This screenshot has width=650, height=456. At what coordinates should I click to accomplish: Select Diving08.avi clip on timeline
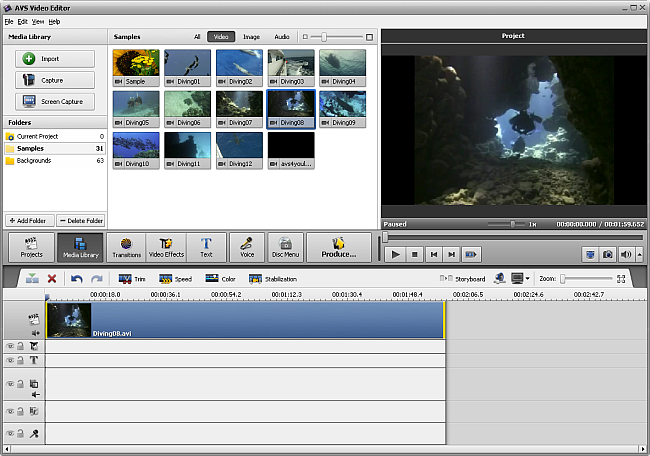(x=245, y=320)
